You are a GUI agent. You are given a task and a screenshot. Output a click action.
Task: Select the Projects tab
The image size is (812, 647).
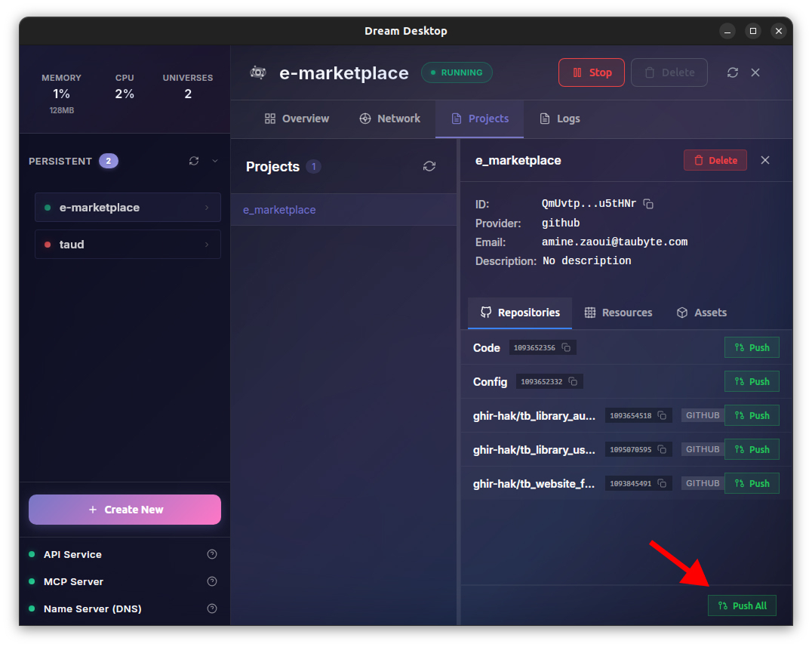tap(479, 119)
